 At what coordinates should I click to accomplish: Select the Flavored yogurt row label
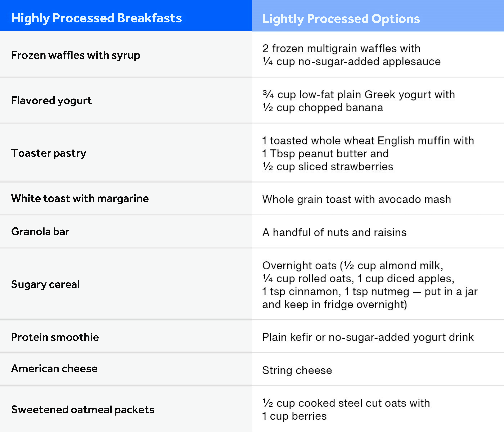click(x=51, y=100)
